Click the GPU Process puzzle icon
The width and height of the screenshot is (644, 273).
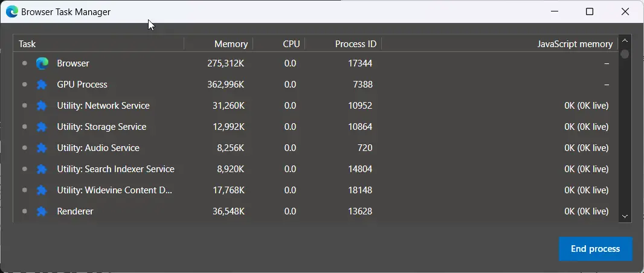[x=42, y=85]
